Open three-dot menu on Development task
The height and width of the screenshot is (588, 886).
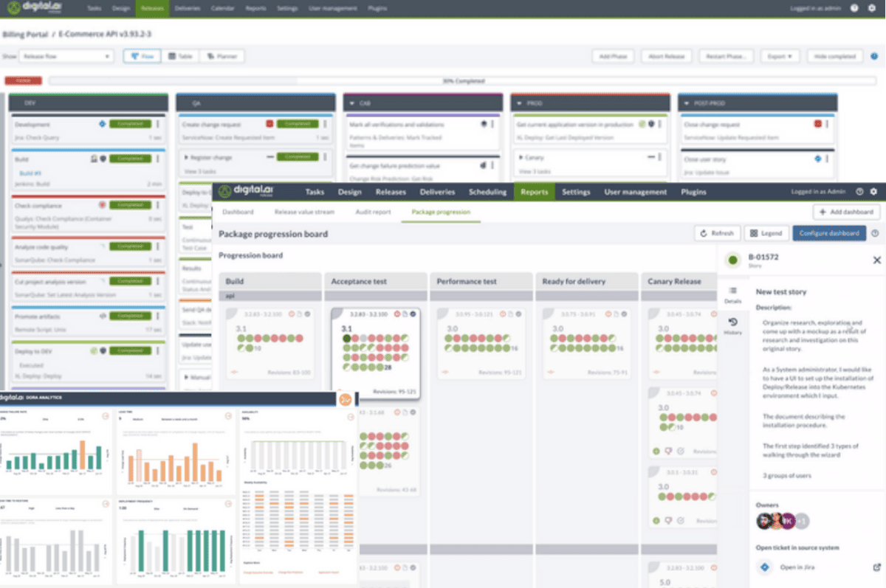(159, 124)
